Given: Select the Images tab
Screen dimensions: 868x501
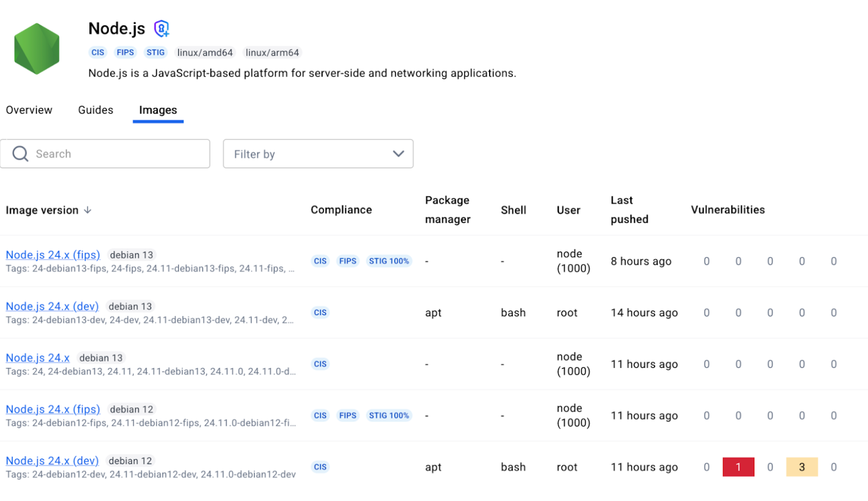Looking at the screenshot, I should point(158,110).
